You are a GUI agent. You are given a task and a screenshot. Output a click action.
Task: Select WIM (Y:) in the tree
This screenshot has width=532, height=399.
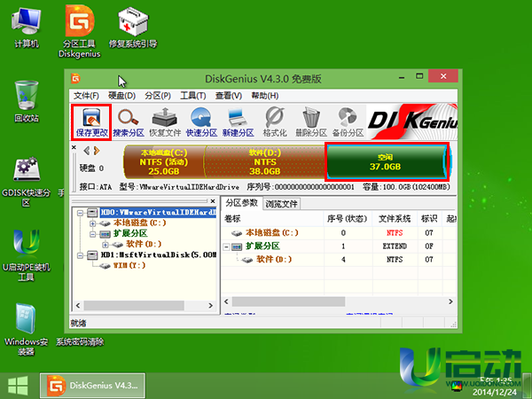(x=129, y=265)
